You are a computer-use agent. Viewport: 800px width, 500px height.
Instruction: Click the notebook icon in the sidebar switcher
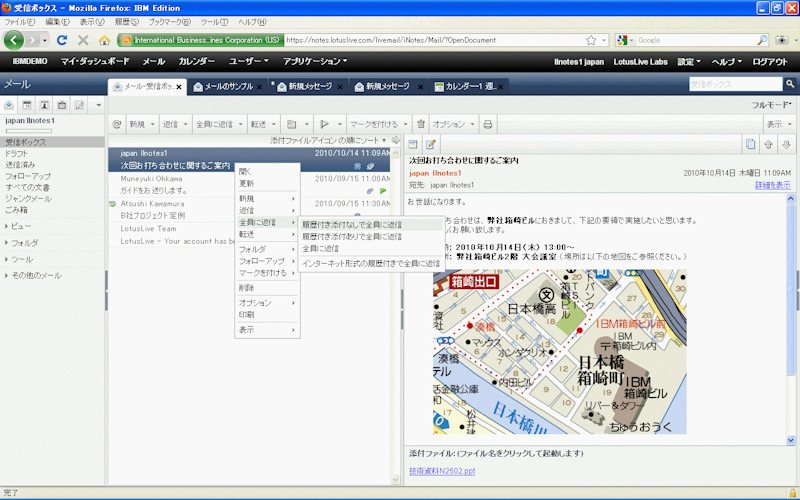[79, 105]
